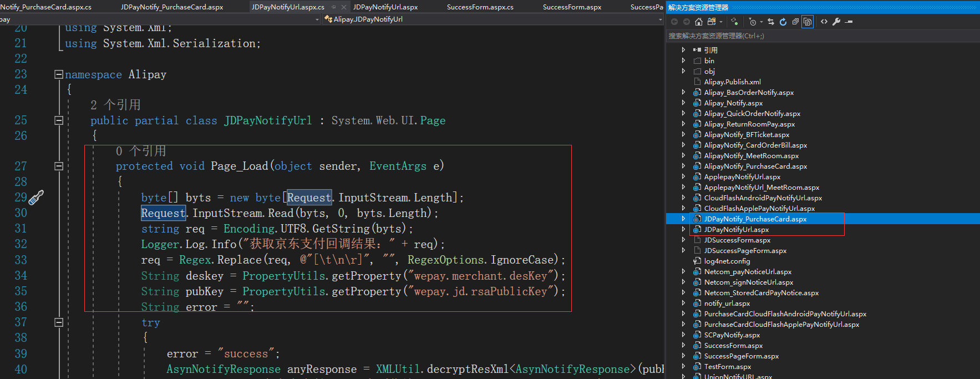Click the Alipay_BasOrderNotify.aspx file icon
The image size is (980, 379).
tap(697, 93)
